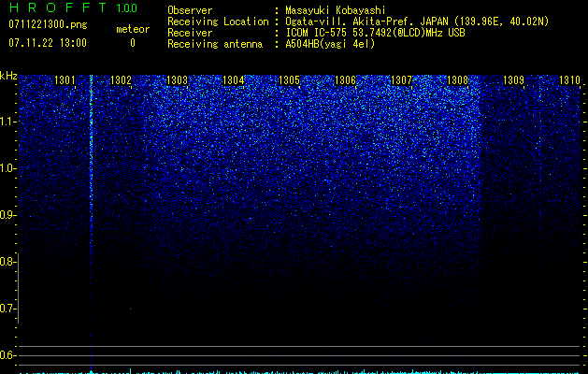Click the Receiver label
The width and height of the screenshot is (588, 374).
pos(190,33)
